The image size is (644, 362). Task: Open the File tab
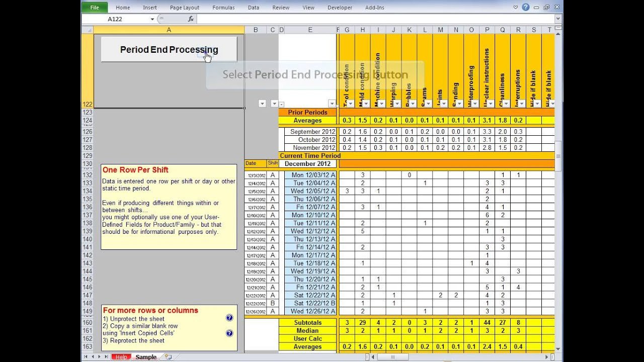[95, 8]
